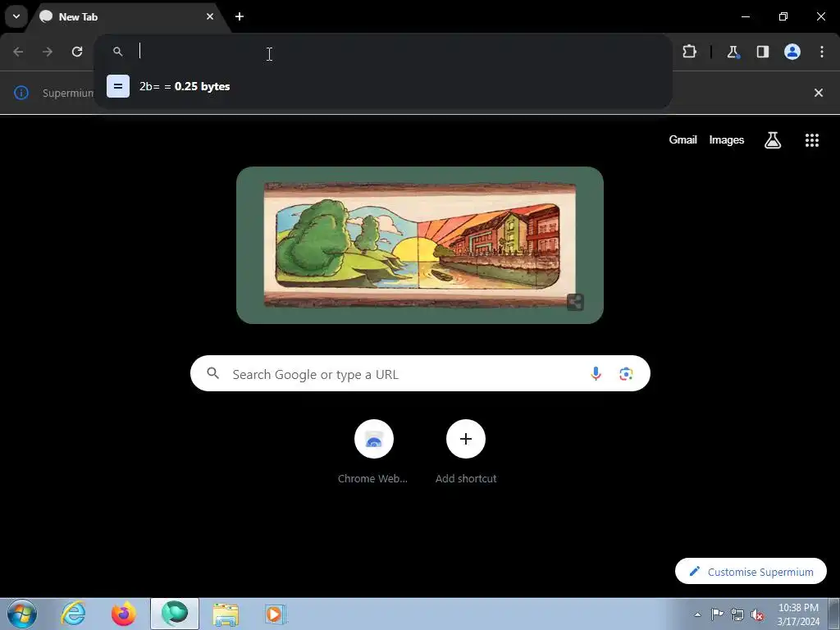840x630 pixels.
Task: Open Search Labs flask on page
Action: point(773,140)
